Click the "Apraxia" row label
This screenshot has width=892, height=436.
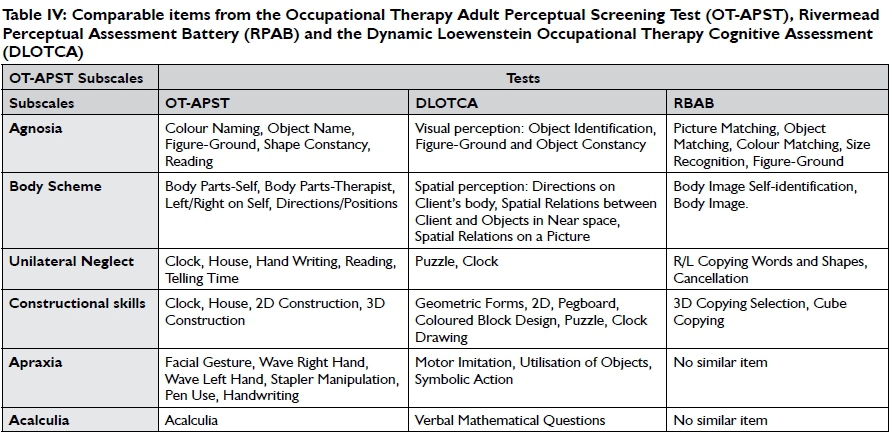point(36,360)
